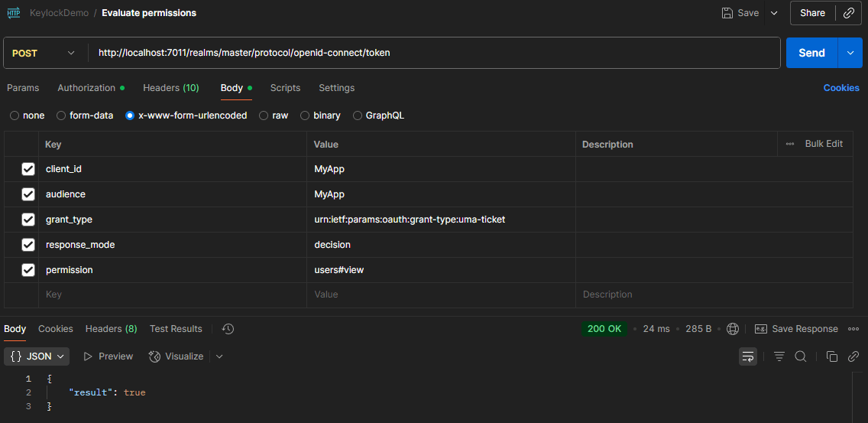Switch to the Authorization tab

(86, 88)
